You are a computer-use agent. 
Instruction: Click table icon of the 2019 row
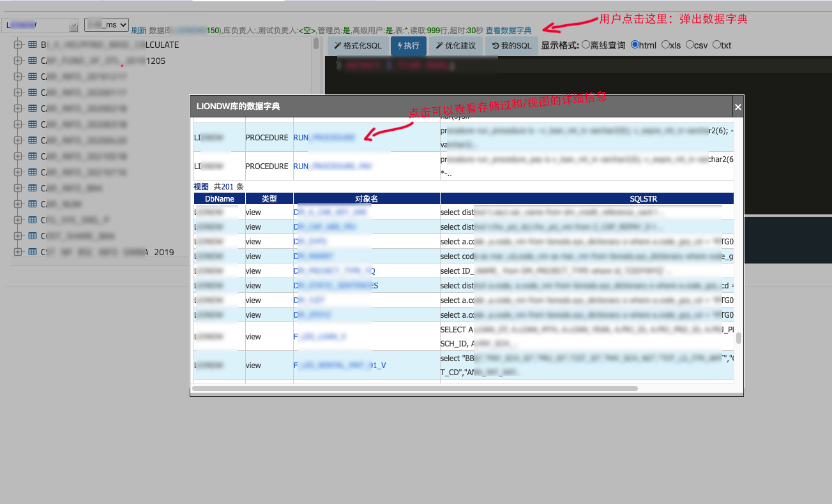pyautogui.click(x=33, y=252)
